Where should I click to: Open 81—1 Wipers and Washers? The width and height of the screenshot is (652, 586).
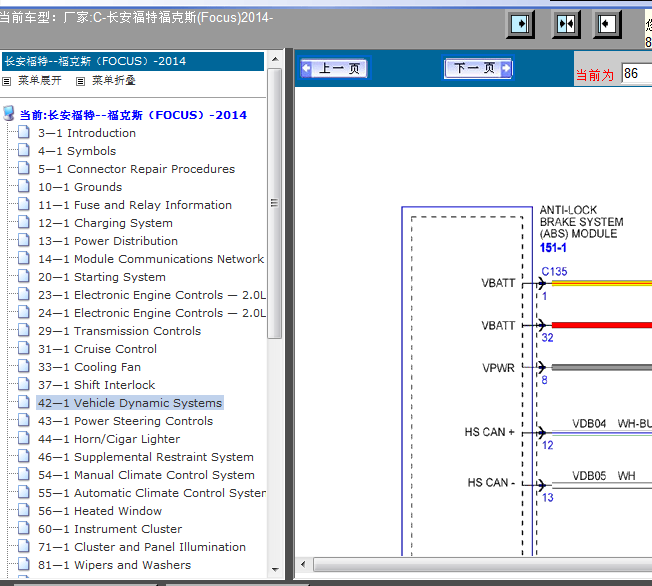(114, 565)
